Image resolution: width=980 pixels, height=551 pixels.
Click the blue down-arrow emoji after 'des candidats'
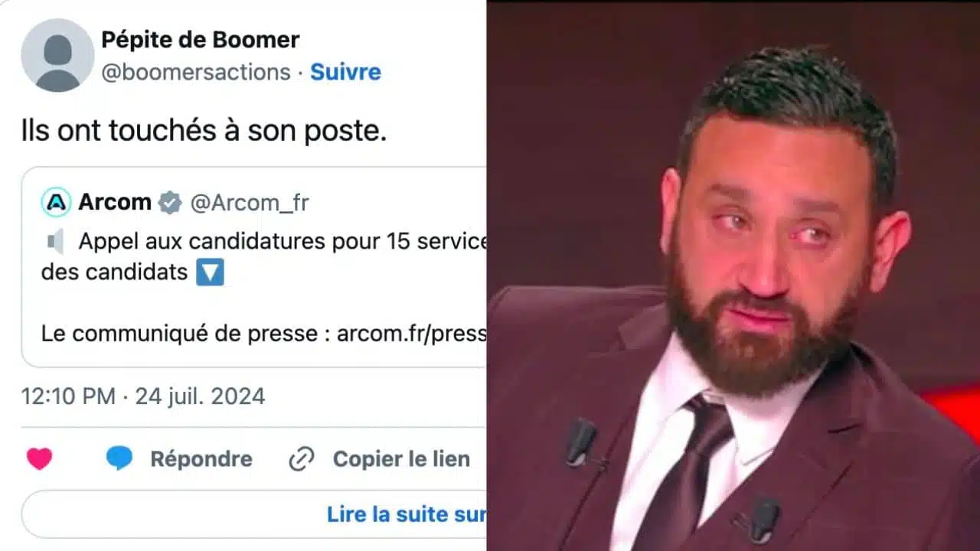210,272
